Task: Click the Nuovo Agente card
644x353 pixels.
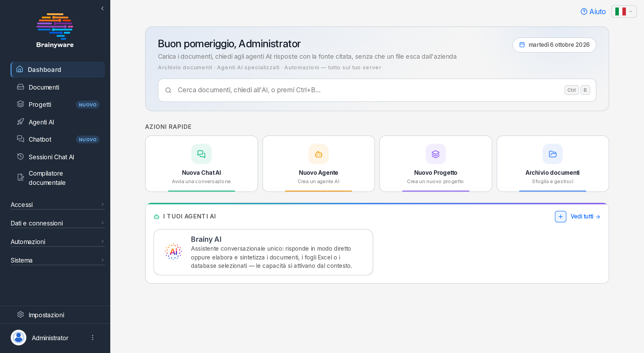Action: 318,164
